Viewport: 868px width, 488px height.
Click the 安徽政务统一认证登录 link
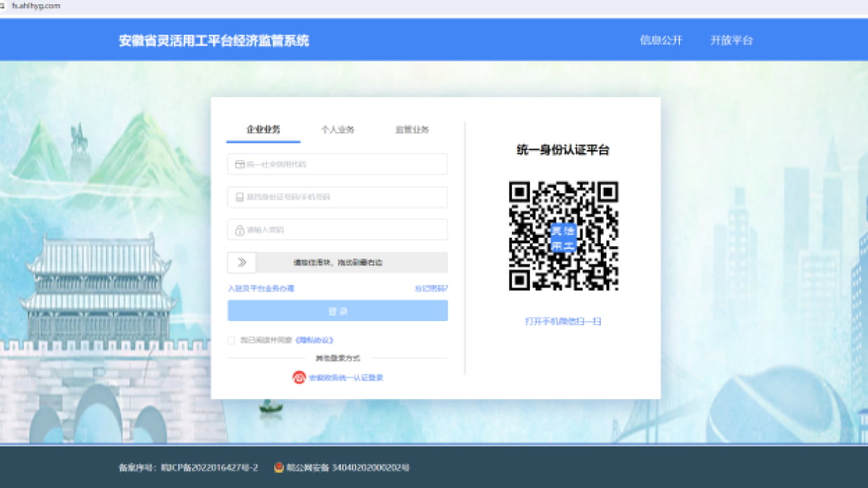(346, 377)
